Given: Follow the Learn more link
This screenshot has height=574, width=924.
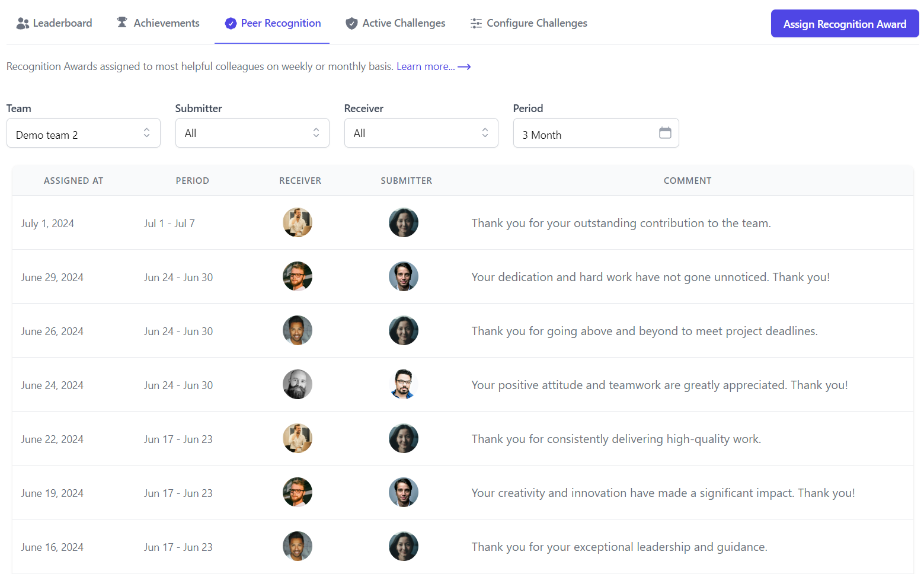Looking at the screenshot, I should pos(426,66).
